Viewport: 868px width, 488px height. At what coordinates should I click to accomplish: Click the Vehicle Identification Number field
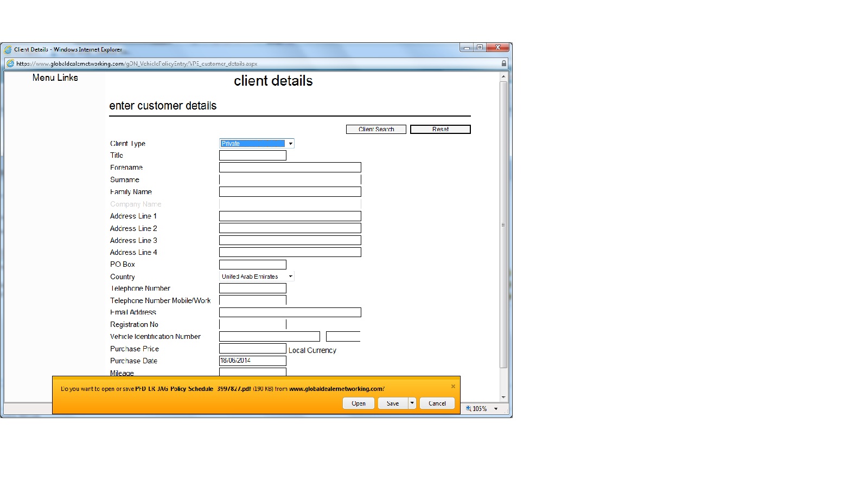tap(270, 337)
